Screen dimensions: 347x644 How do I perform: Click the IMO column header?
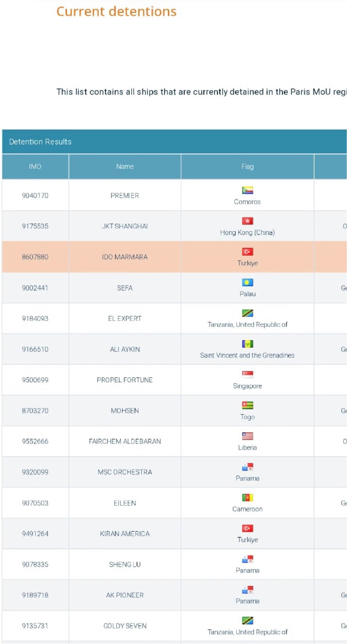(35, 167)
